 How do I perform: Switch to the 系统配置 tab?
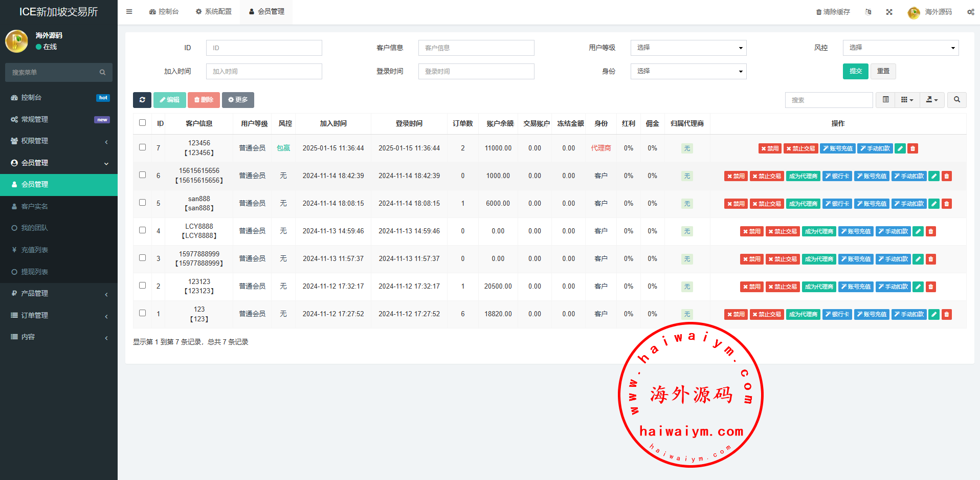214,11
